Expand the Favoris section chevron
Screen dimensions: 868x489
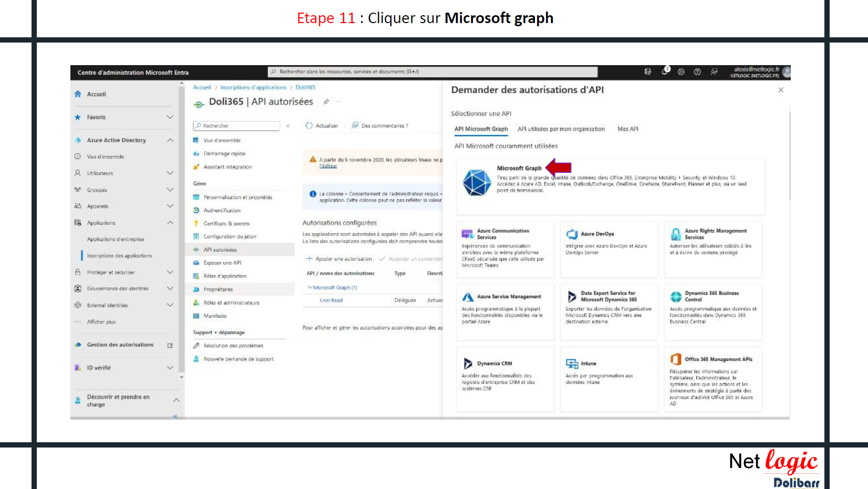click(x=170, y=117)
